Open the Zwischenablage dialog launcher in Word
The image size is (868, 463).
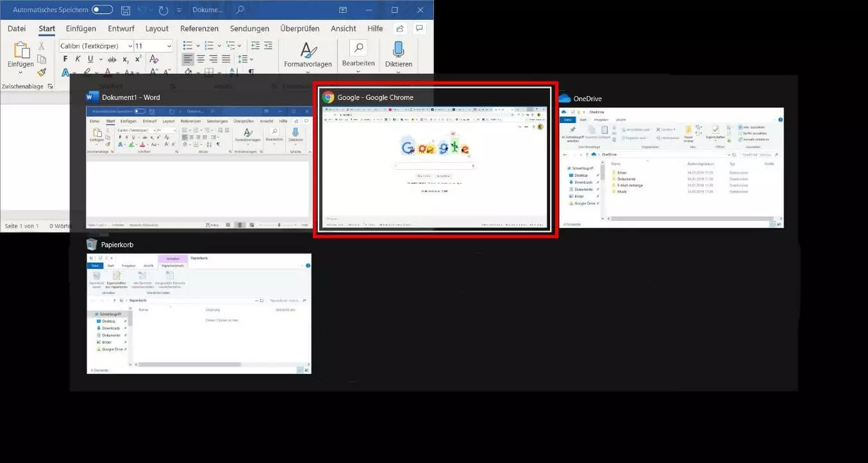[x=51, y=86]
